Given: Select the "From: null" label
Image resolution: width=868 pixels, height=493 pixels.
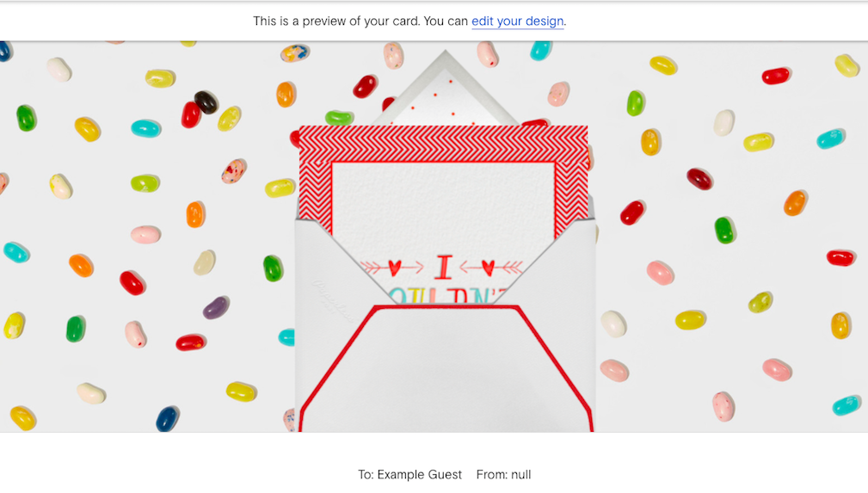Looking at the screenshot, I should click(503, 475).
